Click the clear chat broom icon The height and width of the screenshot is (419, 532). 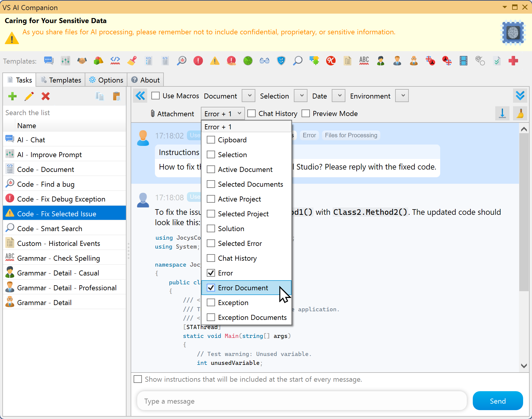click(520, 113)
